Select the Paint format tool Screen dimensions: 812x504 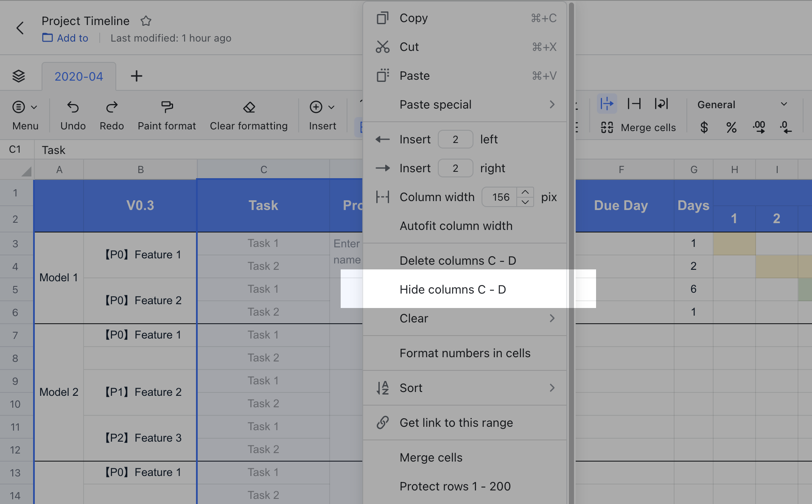pos(166,115)
